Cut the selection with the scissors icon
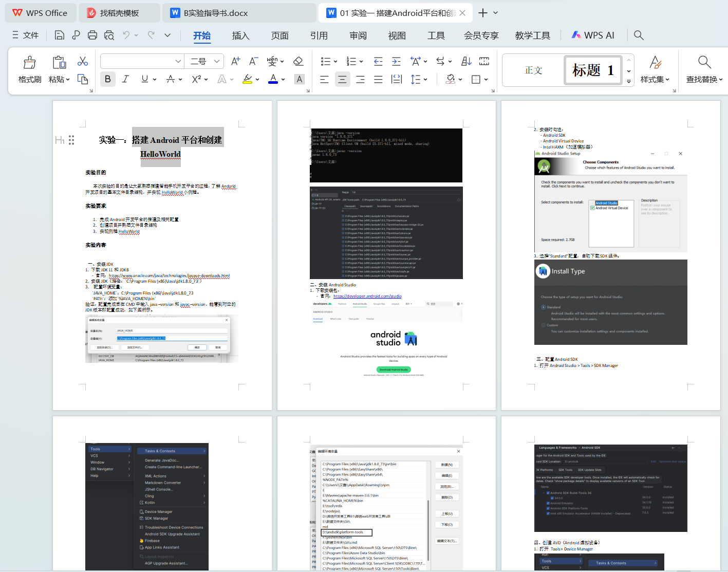The image size is (728, 572). click(x=83, y=61)
